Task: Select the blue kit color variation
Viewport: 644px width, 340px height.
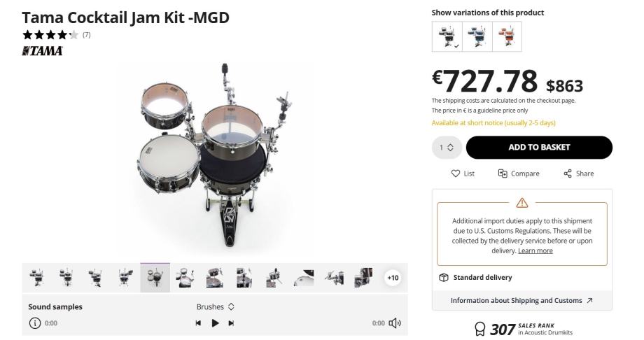Action: [x=477, y=36]
